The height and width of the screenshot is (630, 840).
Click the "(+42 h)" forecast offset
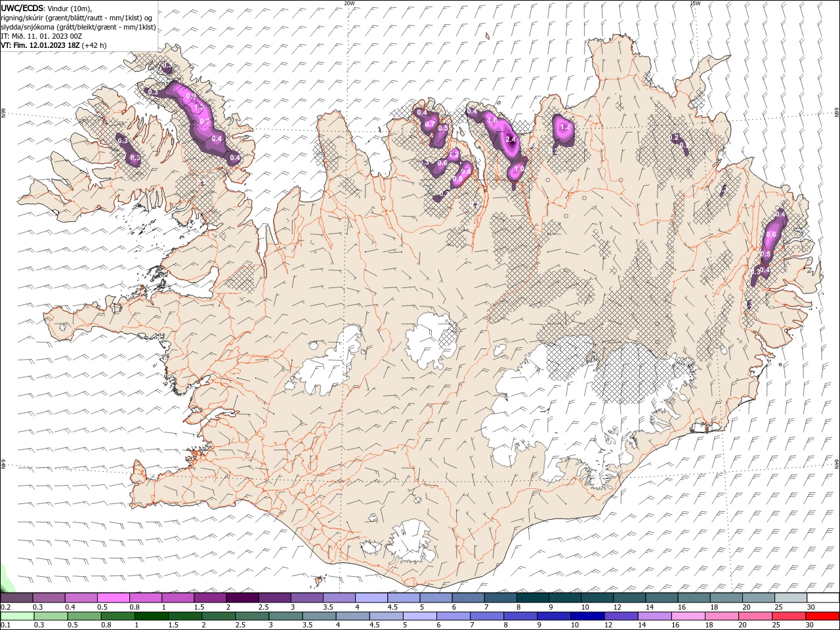pyautogui.click(x=94, y=45)
